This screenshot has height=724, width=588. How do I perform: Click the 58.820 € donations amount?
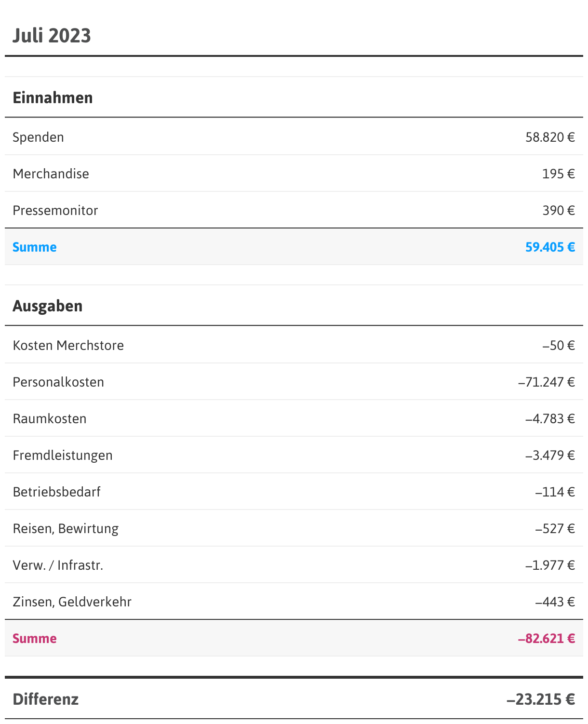[550, 137]
